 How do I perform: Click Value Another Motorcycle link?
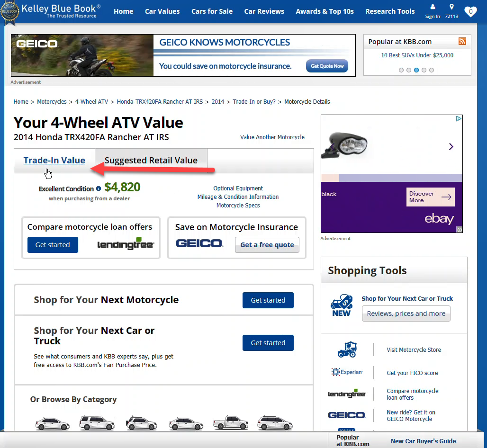272,137
